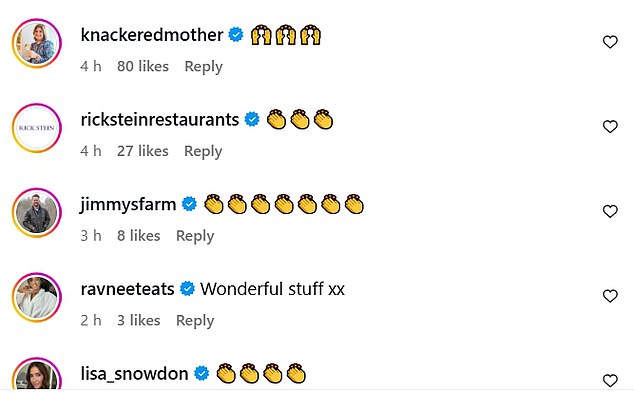The height and width of the screenshot is (393, 634).
Task: Open Rick Stein logo avatar
Action: pos(37,128)
